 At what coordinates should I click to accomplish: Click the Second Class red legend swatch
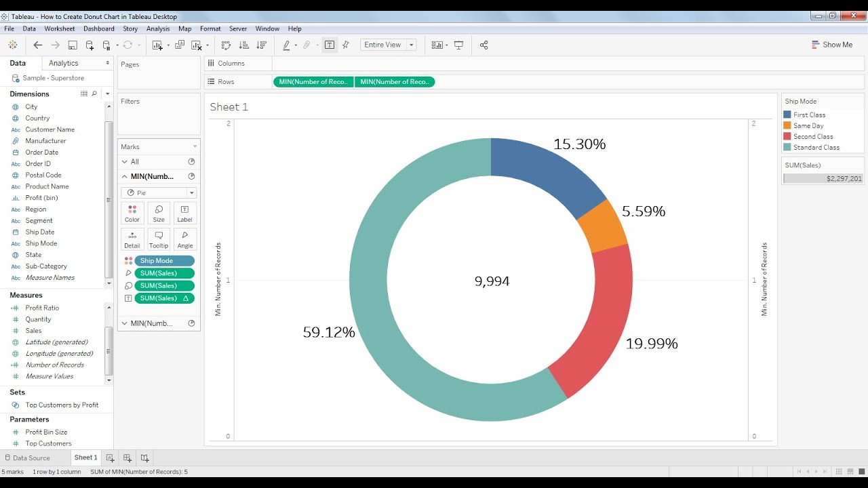787,136
